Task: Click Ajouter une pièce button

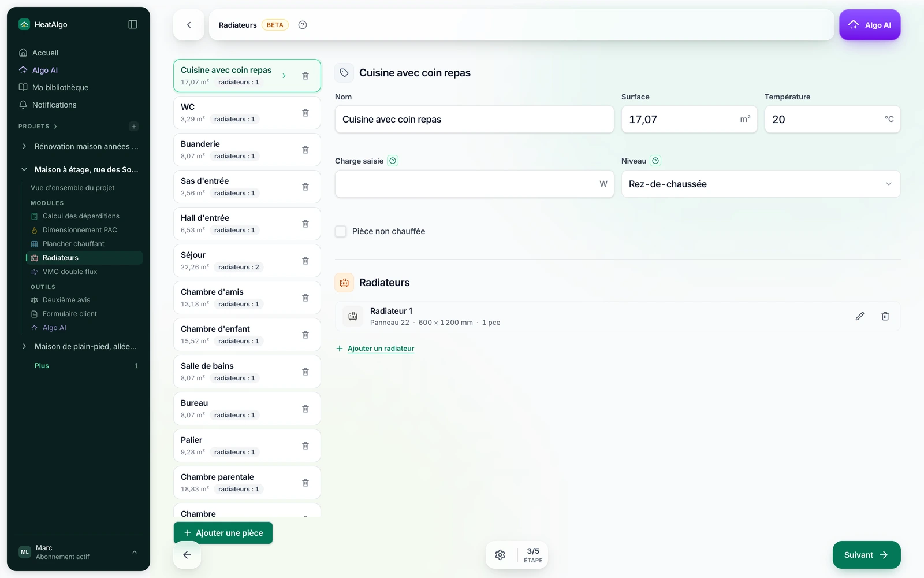Action: tap(223, 533)
